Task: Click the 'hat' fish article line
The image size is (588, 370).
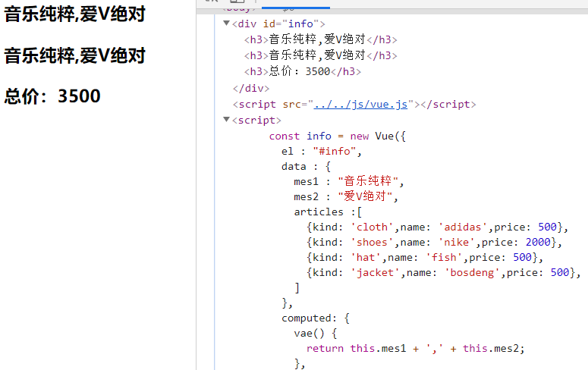Action: 425,257
